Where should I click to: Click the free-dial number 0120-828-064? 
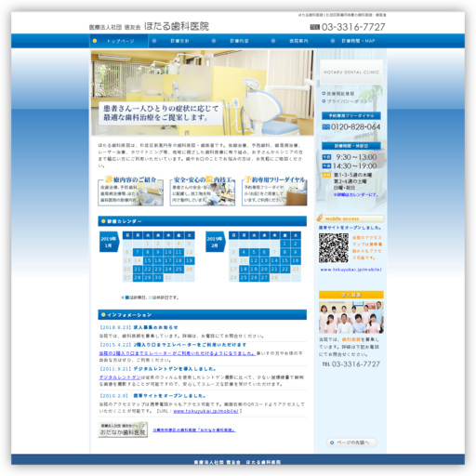355,127
